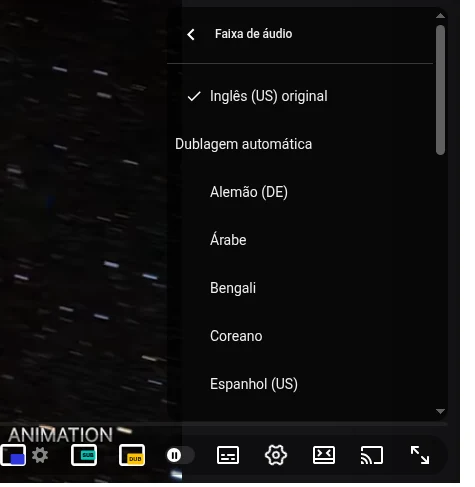Click the Faixa de áudio header title
This screenshot has width=475, height=487.
253,34
